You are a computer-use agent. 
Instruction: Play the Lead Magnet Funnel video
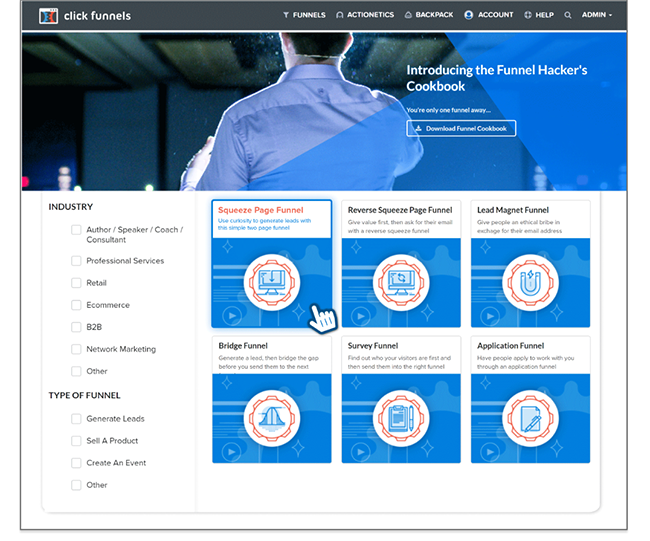(x=490, y=316)
